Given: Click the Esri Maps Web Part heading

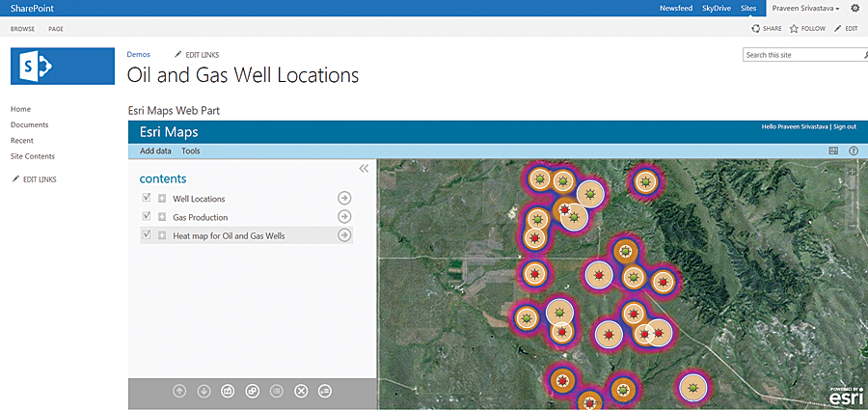Looking at the screenshot, I should click(x=174, y=111).
